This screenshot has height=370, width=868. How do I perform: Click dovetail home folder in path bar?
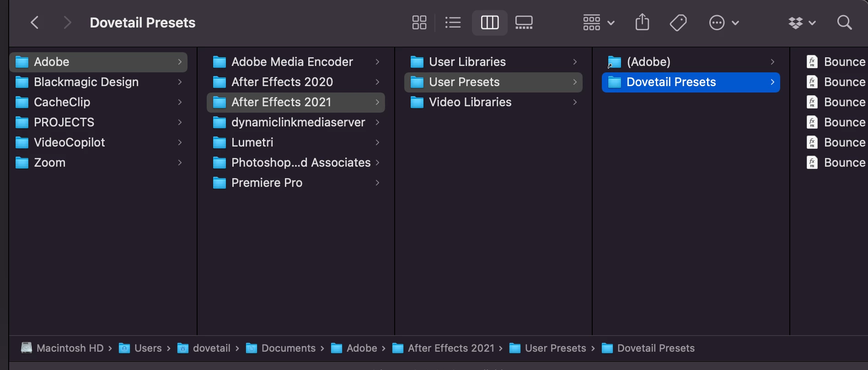pos(204,348)
